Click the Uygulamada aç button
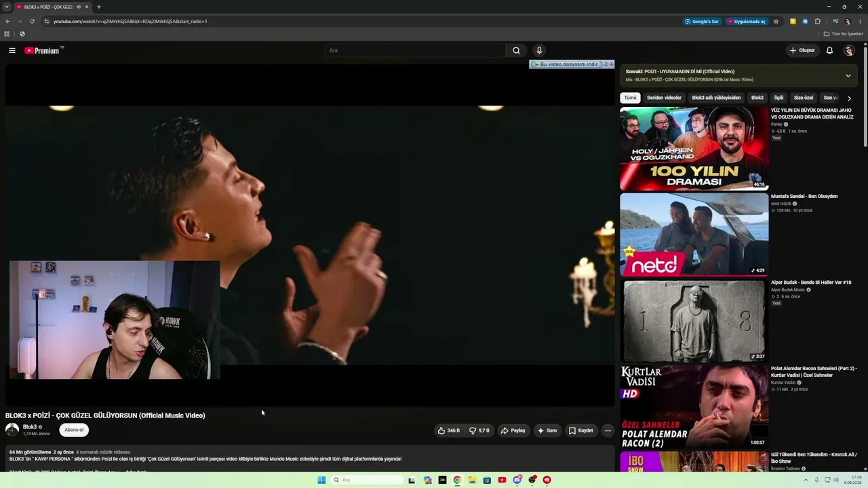868x488 pixels. [x=747, y=21]
